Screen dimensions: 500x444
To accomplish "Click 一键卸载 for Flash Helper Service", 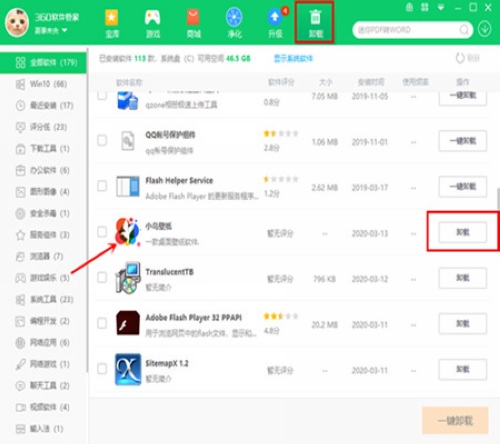I will [x=463, y=186].
